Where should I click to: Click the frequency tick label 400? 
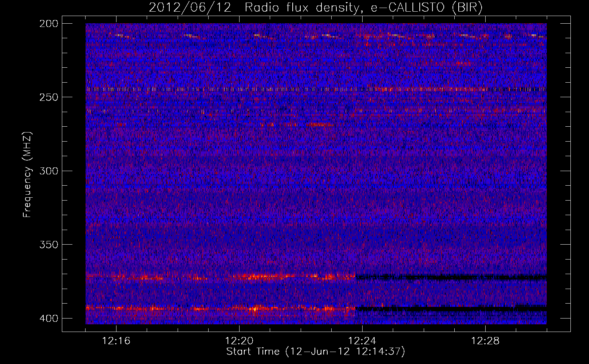click(x=49, y=318)
